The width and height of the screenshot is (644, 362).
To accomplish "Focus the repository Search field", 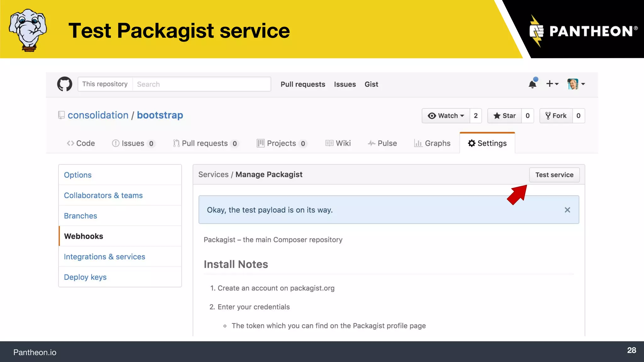I will click(202, 84).
